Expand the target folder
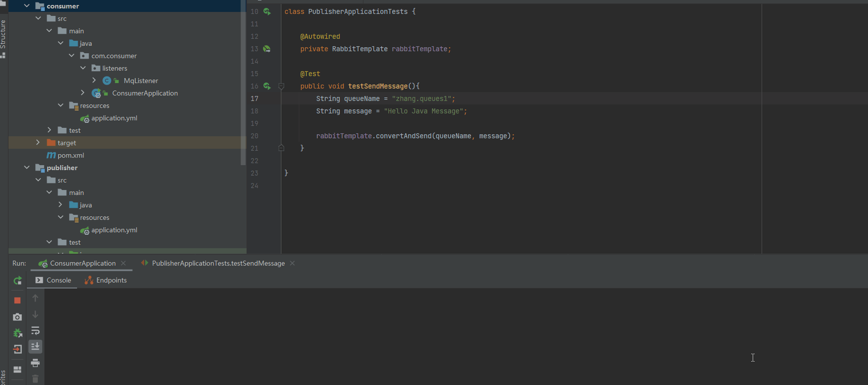 tap(38, 142)
